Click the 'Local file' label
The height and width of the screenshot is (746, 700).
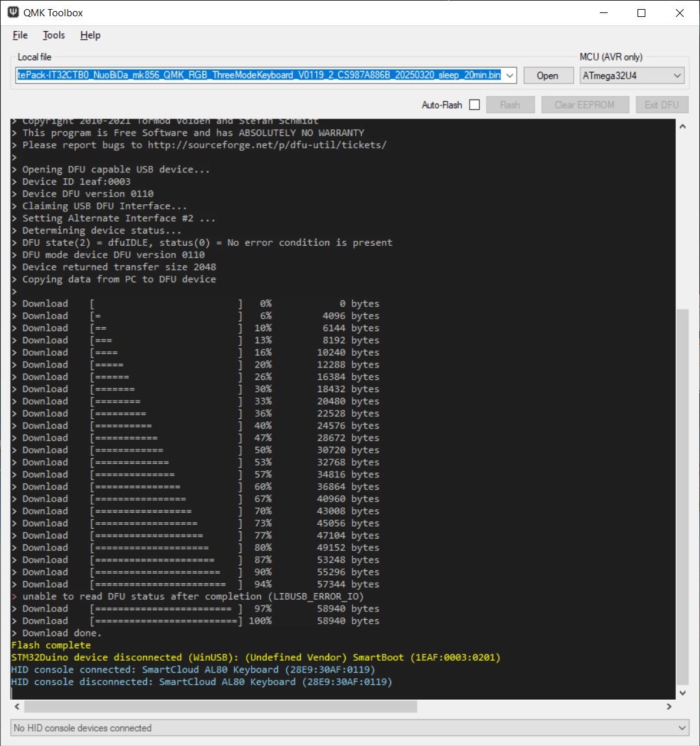coord(34,57)
